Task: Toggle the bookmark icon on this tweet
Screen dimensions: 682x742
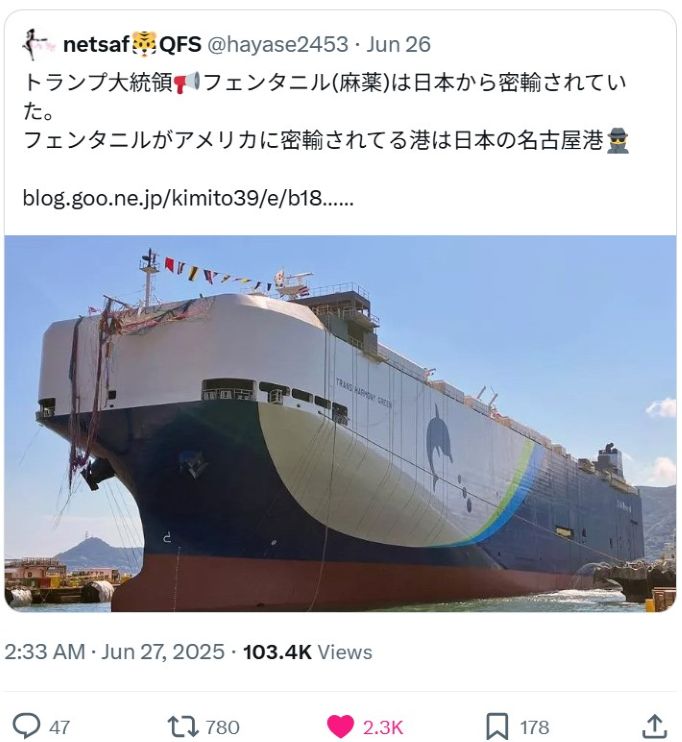Action: point(497,726)
